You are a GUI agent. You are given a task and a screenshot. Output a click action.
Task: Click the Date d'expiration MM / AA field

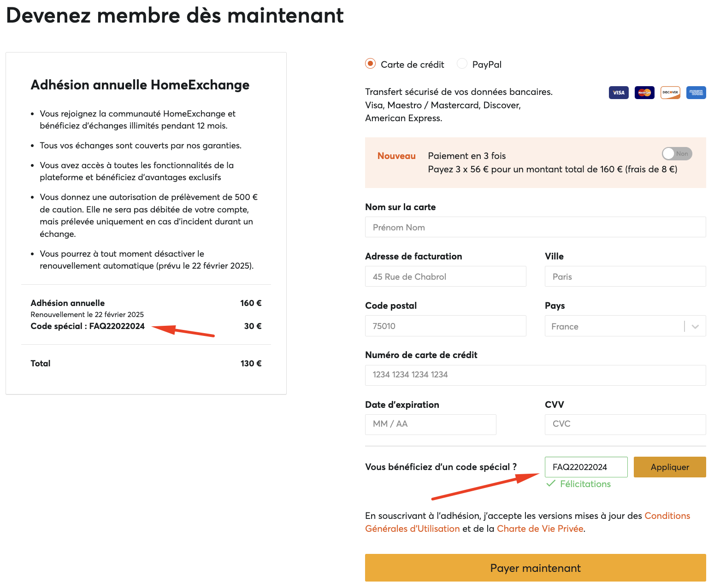pyautogui.click(x=431, y=424)
